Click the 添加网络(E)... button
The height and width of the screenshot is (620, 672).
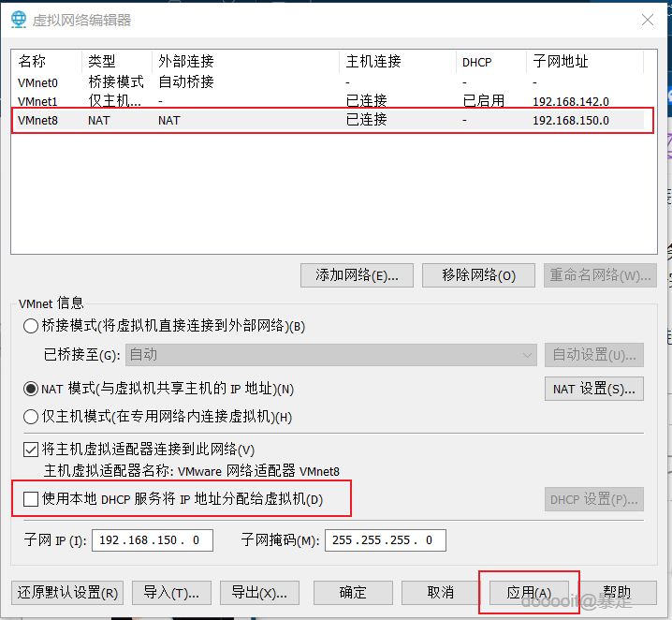pyautogui.click(x=357, y=275)
